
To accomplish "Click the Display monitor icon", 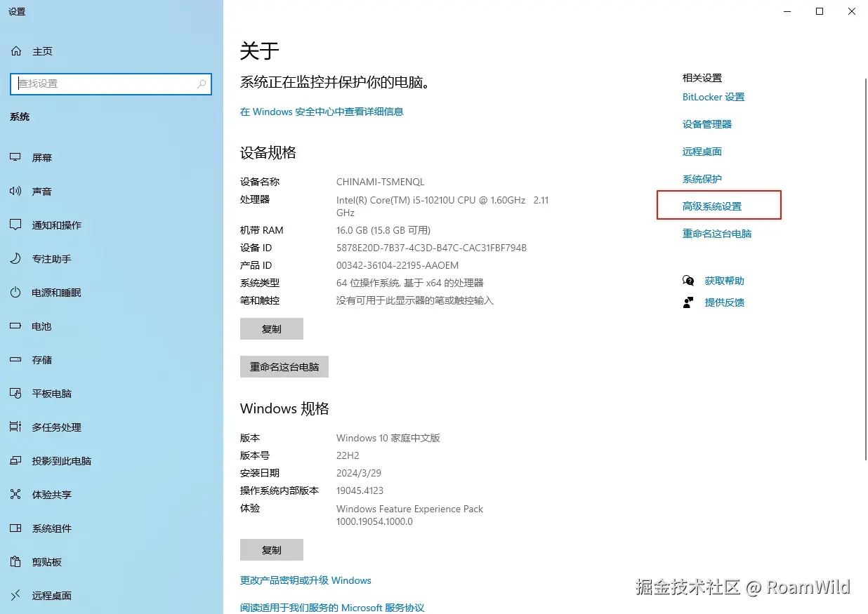I will pos(15,158).
